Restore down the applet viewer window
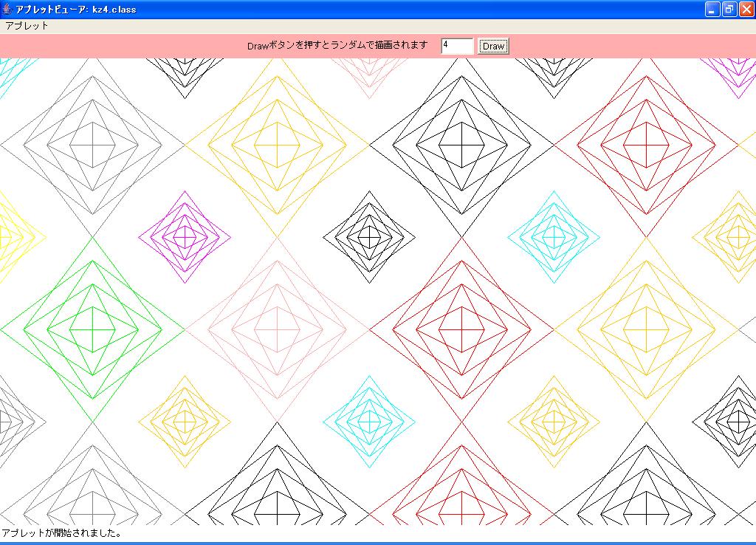The height and width of the screenshot is (545, 756). coord(729,9)
